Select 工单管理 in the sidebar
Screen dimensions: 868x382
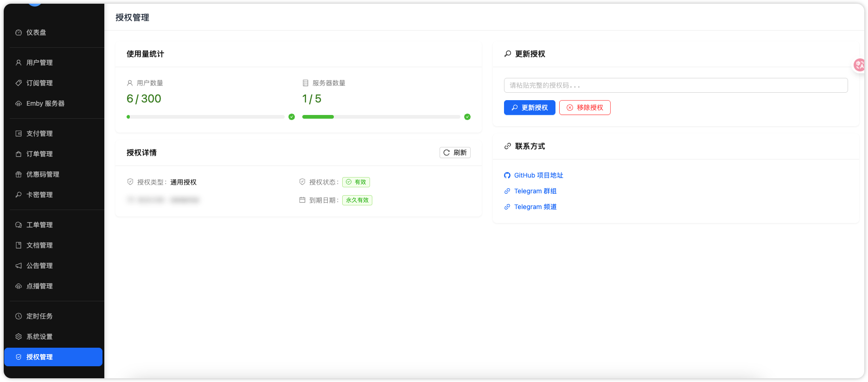pyautogui.click(x=39, y=225)
